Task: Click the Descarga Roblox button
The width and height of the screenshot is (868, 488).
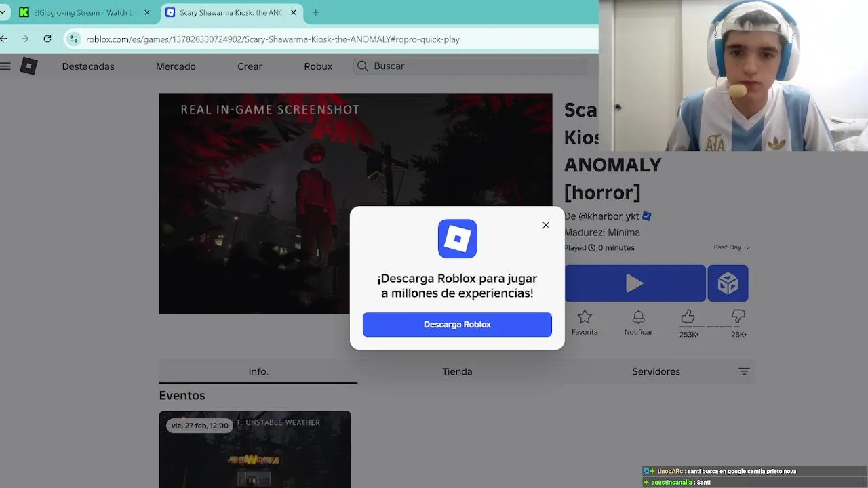Action: [457, 325]
